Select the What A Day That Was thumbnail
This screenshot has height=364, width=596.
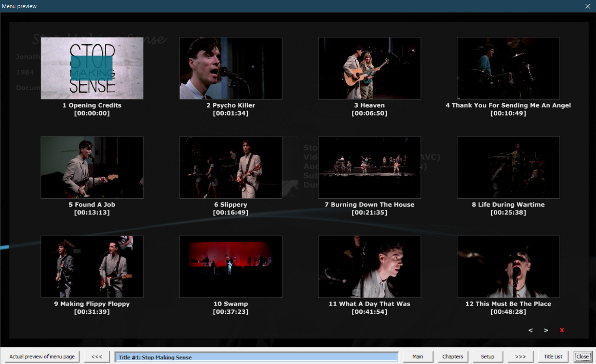pos(370,266)
